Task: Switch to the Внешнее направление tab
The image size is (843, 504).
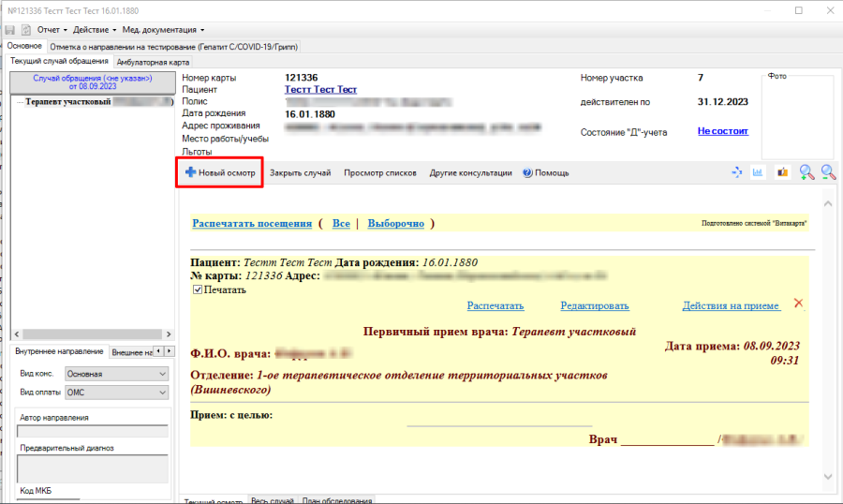Action: pyautogui.click(x=130, y=351)
